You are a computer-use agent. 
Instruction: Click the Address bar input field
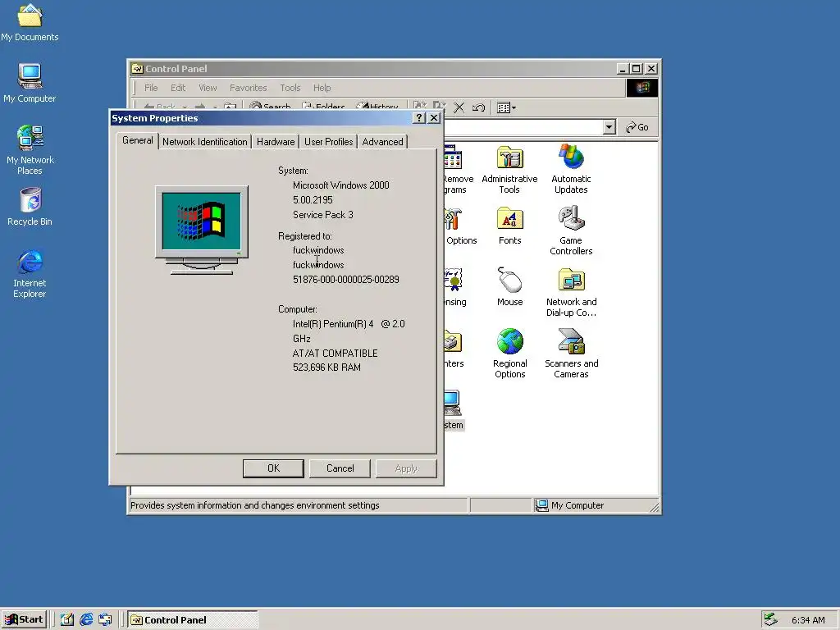[523, 127]
